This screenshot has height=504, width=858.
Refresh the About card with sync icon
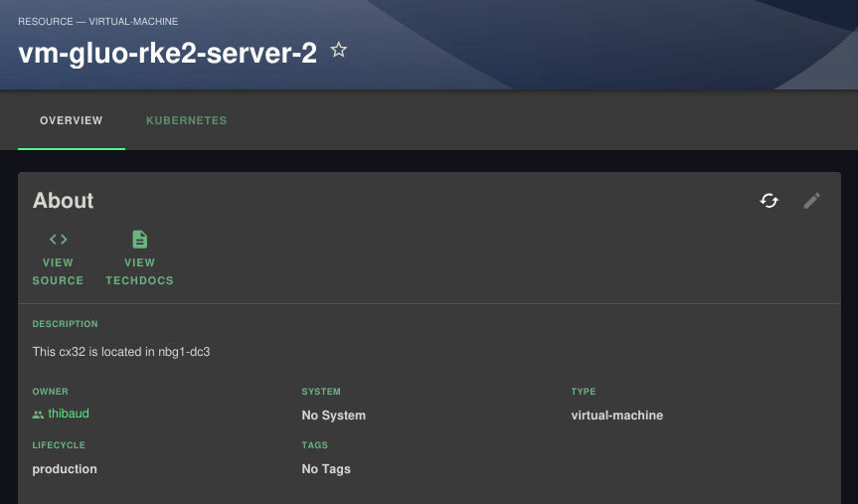click(x=769, y=201)
